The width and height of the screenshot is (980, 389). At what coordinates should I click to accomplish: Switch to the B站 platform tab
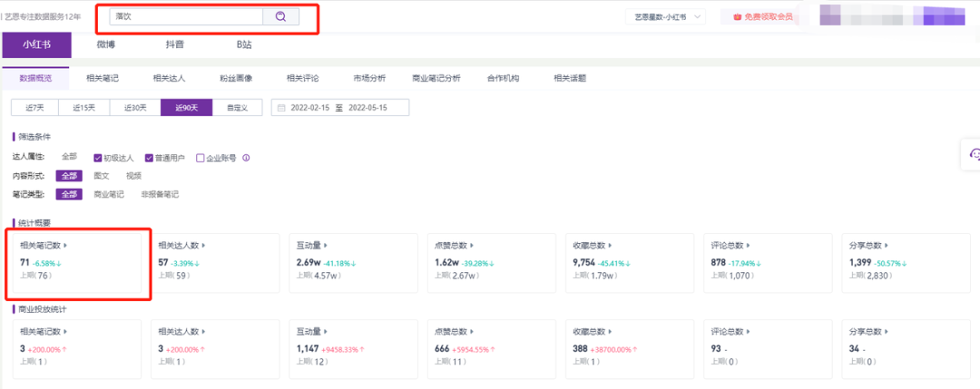coord(244,45)
